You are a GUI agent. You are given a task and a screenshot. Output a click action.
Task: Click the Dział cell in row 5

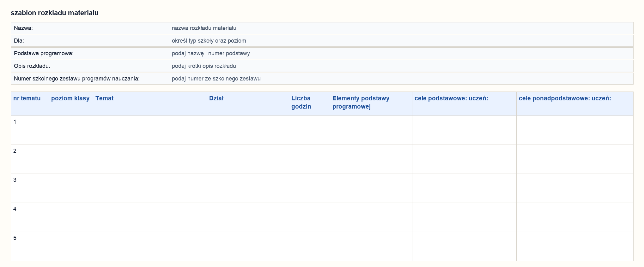coord(248,246)
